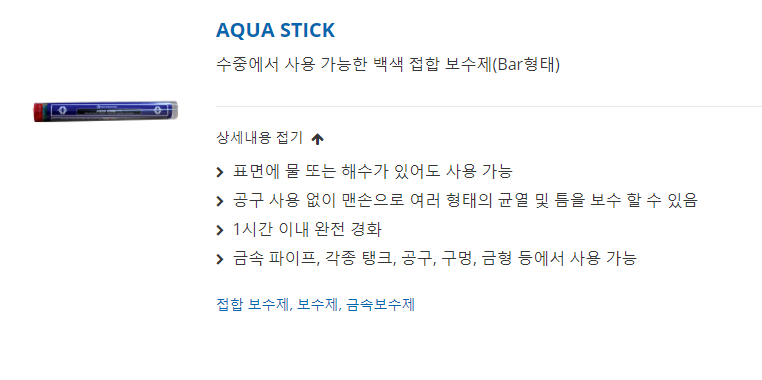Collapse details using 상세내용 접기 text
This screenshot has height=380, width=762.
coord(259,138)
